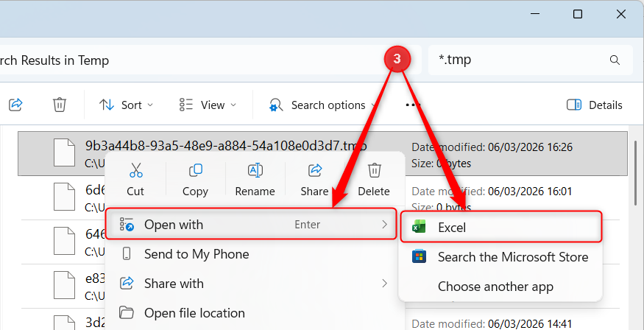Click the file icon of the 3d2 file row
This screenshot has width=644, height=330.
click(65, 322)
